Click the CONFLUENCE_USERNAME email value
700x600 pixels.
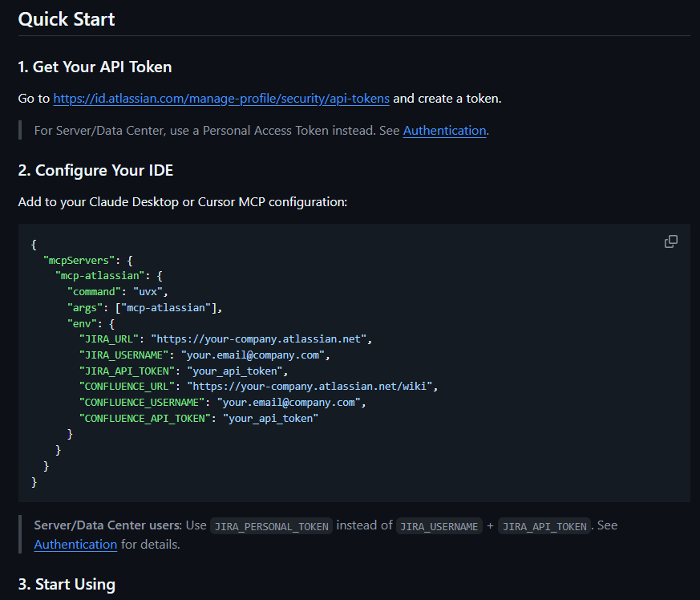coord(289,403)
